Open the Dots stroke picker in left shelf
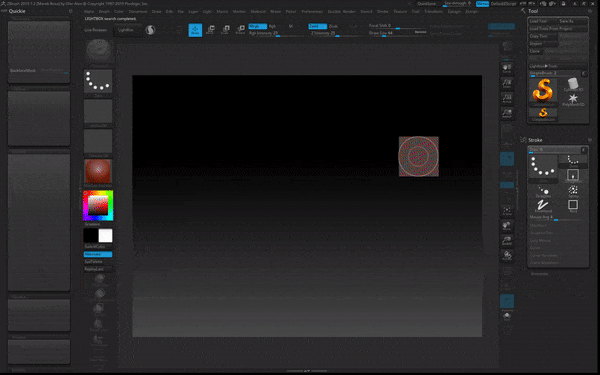600x375 pixels. tap(98, 81)
